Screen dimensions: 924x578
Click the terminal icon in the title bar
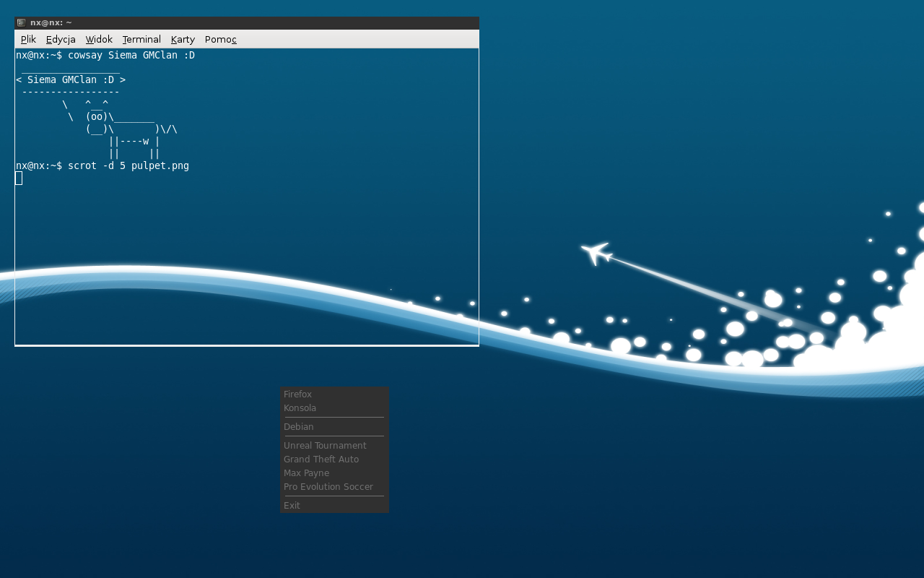click(21, 23)
